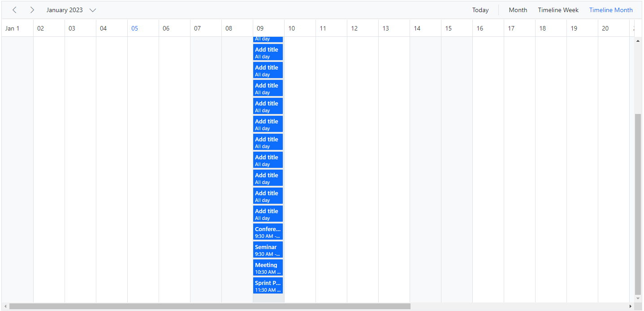Viewport: 644px width, 311px height.
Task: Select the 10 date header
Action: (300, 28)
